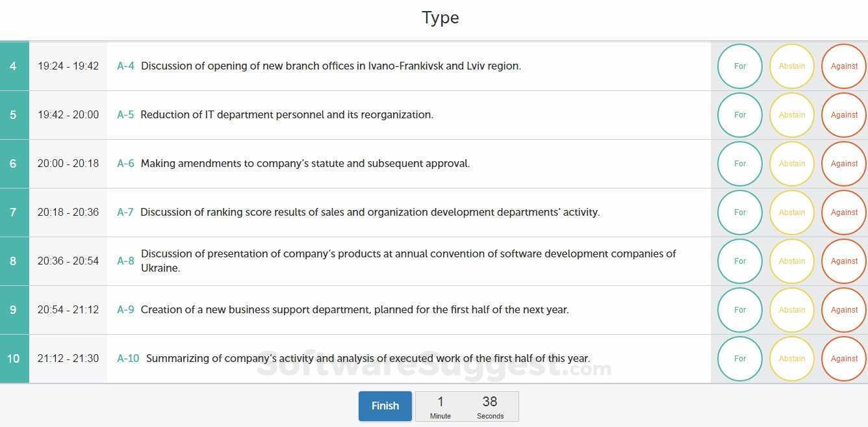Select Abstain for item A-4
The height and width of the screenshot is (427, 868).
coord(791,66)
